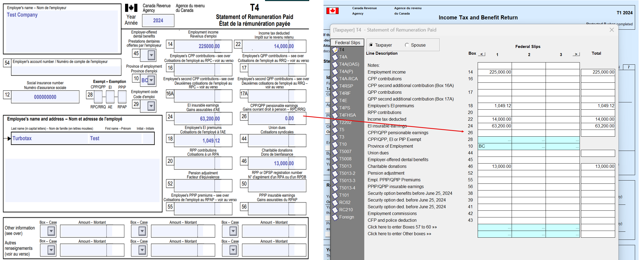The image size is (644, 260).
Task: Open the T101 slip icon
Action: click(335, 195)
